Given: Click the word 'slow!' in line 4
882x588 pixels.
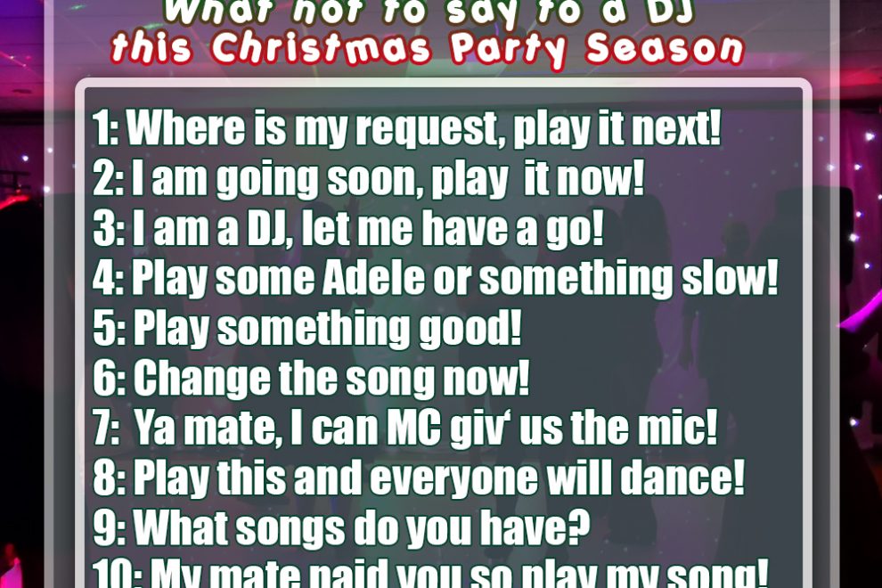Looking at the screenshot, I should pos(730,277).
